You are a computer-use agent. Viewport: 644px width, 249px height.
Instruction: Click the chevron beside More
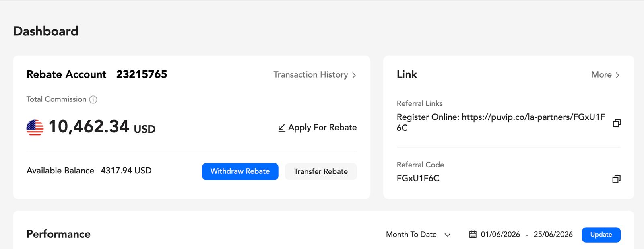click(x=617, y=75)
